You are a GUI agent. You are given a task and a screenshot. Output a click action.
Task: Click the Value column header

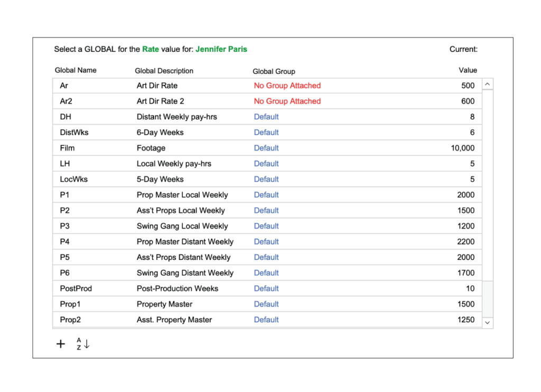coord(468,70)
